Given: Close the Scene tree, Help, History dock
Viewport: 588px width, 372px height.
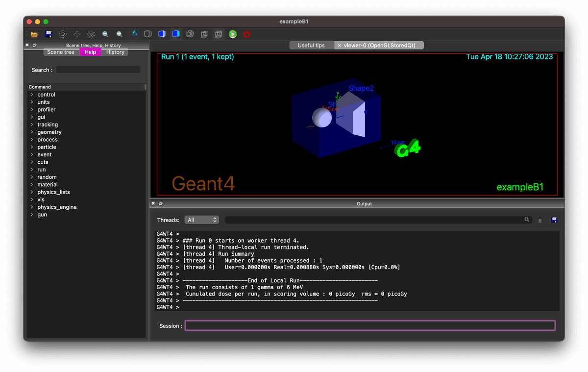Looking at the screenshot, I should [x=27, y=45].
